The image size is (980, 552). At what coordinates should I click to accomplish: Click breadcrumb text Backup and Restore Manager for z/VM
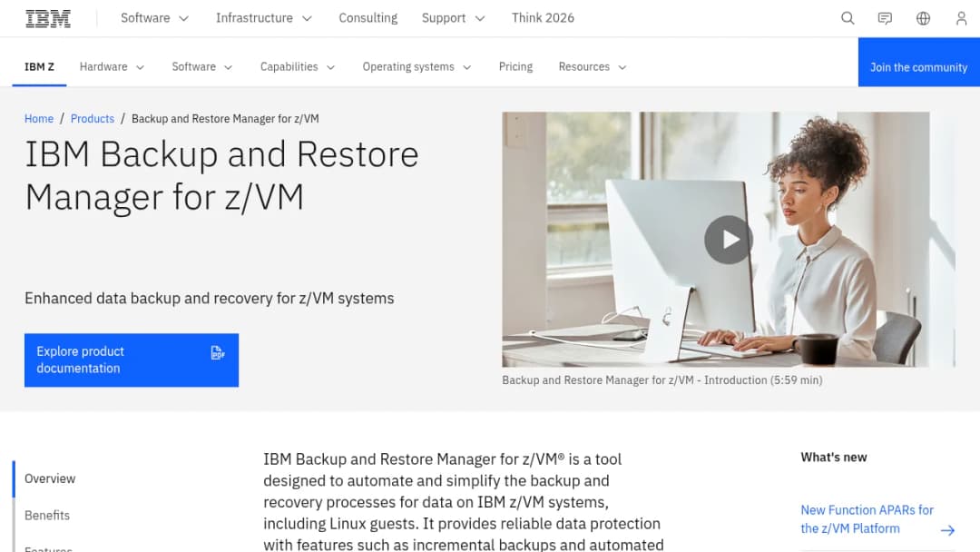click(x=225, y=119)
